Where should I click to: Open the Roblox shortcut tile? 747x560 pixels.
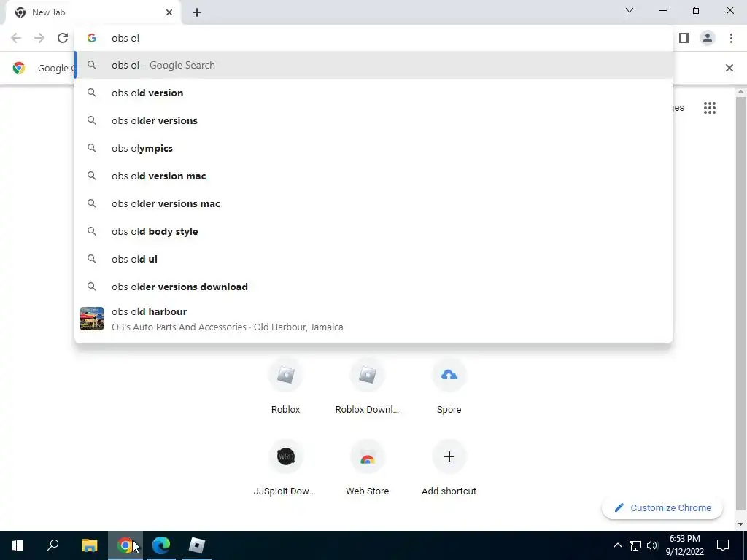[285, 386]
